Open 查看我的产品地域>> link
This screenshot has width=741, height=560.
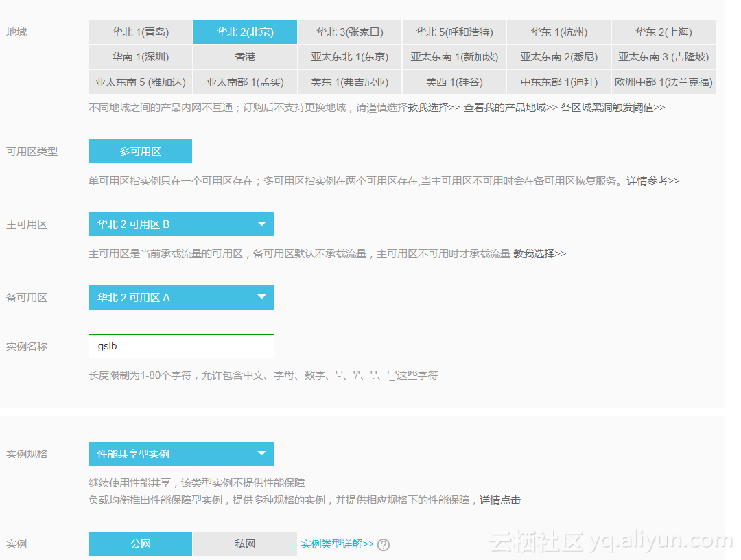[x=510, y=108]
